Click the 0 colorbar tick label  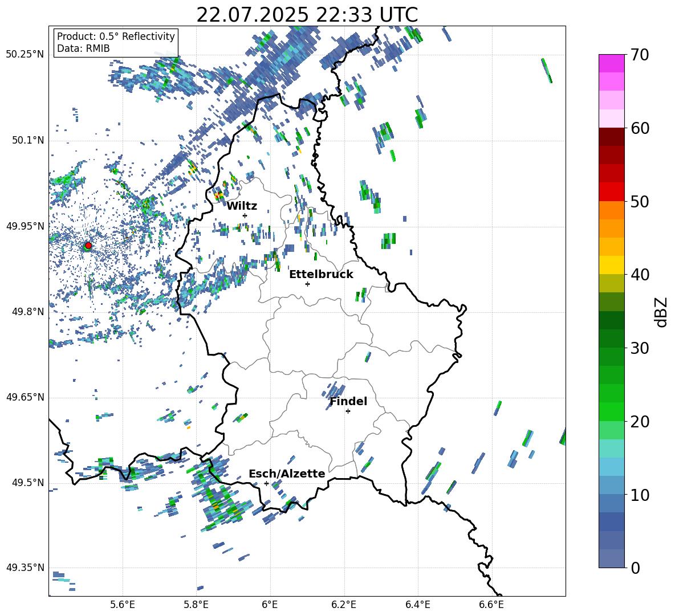[x=635, y=568]
